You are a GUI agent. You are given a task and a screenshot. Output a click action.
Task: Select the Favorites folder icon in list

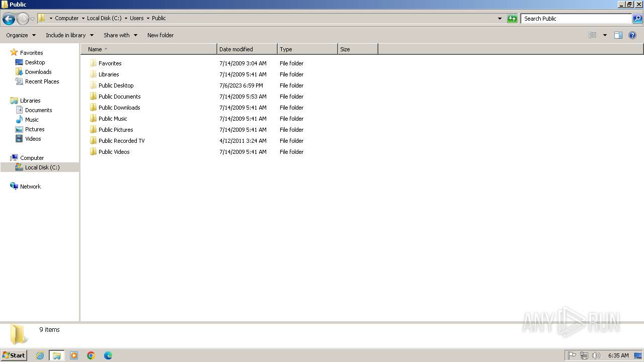coord(93,63)
